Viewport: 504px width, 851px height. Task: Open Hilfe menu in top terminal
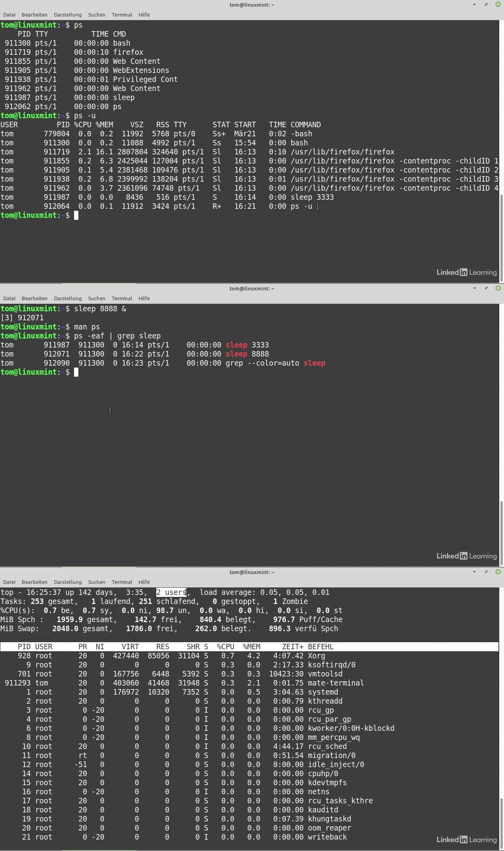(144, 15)
